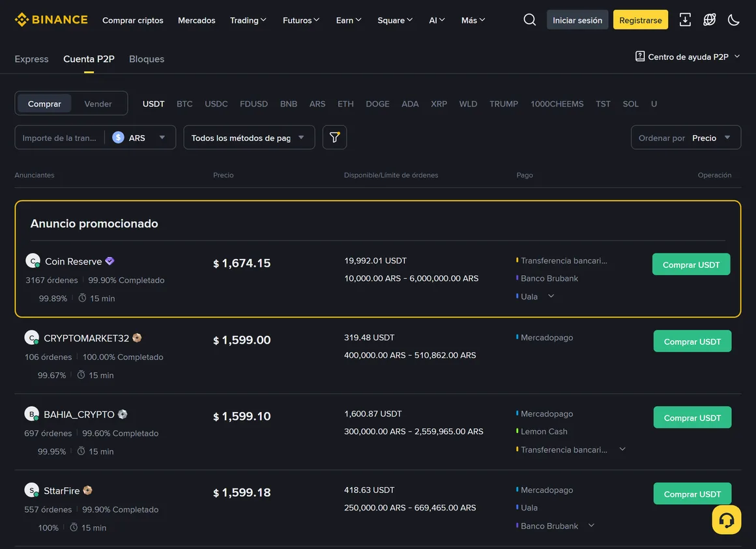Screen dimensions: 756x549
Task: Click Comprar USDT for SttarFire
Action: [692, 494]
